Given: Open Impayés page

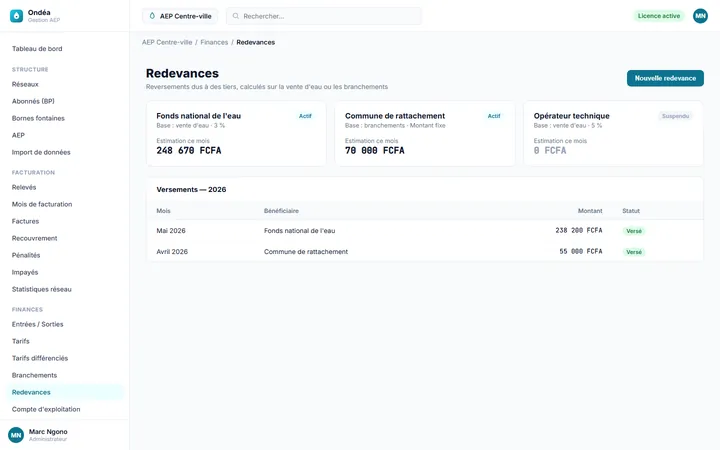Looking at the screenshot, I should [25, 272].
